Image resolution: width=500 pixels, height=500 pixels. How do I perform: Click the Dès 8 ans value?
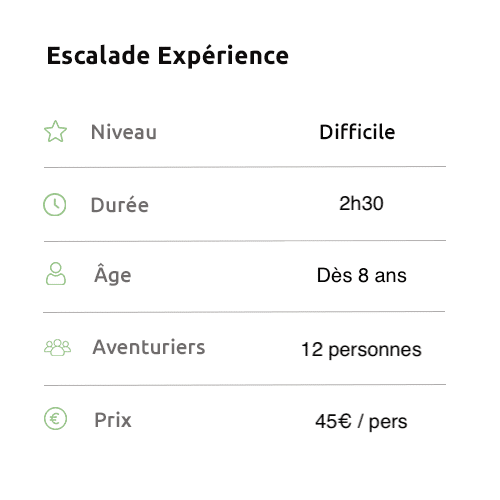click(362, 276)
